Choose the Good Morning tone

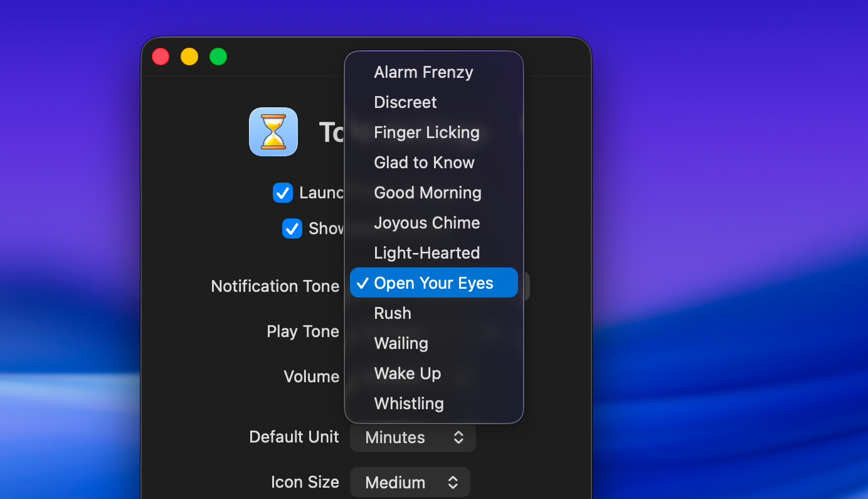(428, 193)
